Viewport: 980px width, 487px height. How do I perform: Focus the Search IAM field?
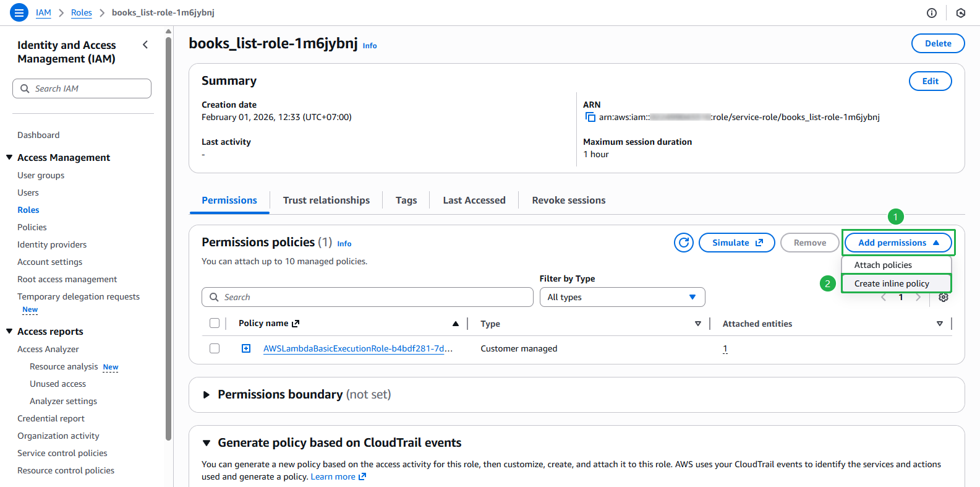tap(82, 88)
